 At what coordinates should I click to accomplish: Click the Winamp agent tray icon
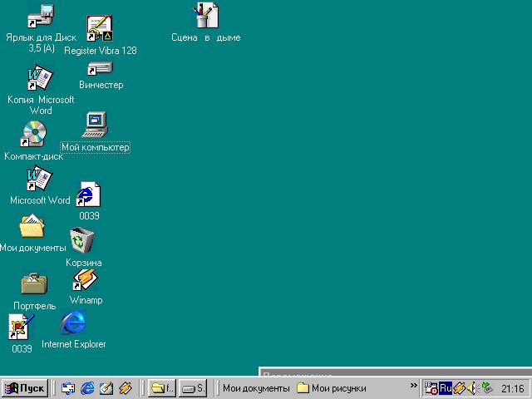coord(460,388)
